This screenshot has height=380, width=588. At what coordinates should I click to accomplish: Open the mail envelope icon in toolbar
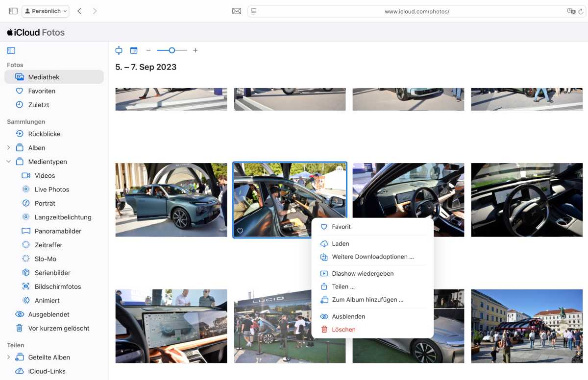(x=237, y=11)
